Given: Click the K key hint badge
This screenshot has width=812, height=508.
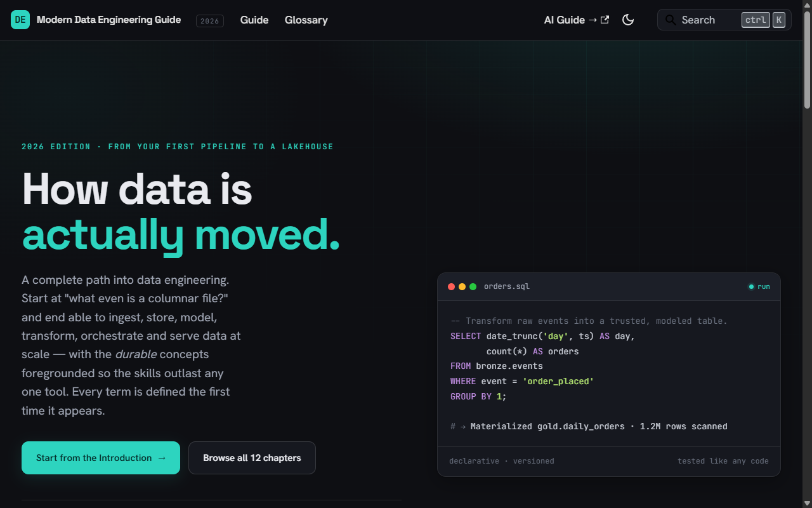Looking at the screenshot, I should click(x=779, y=20).
